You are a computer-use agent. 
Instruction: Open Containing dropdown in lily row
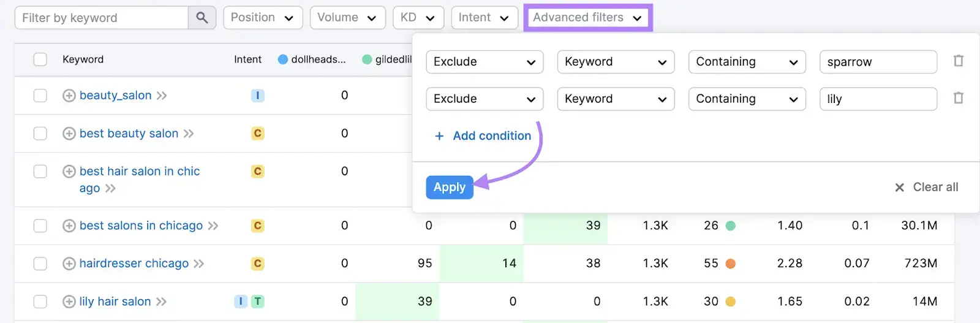[x=747, y=99]
